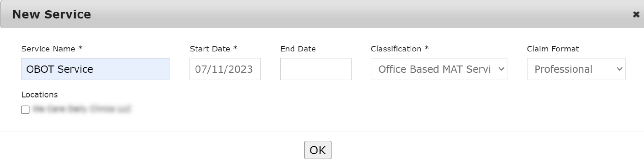Click the Start Date label
The image size is (644, 165).
(210, 49)
